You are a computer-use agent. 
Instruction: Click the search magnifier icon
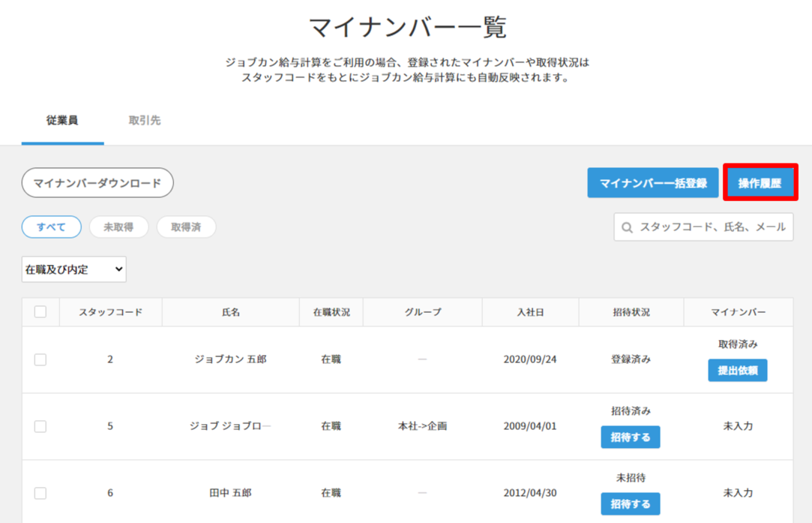pyautogui.click(x=628, y=227)
